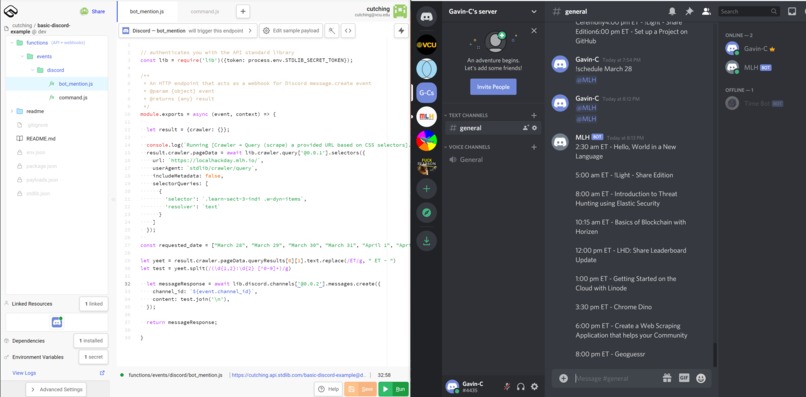Close the invite friends card
The height and width of the screenshot is (397, 806).
[x=534, y=31]
